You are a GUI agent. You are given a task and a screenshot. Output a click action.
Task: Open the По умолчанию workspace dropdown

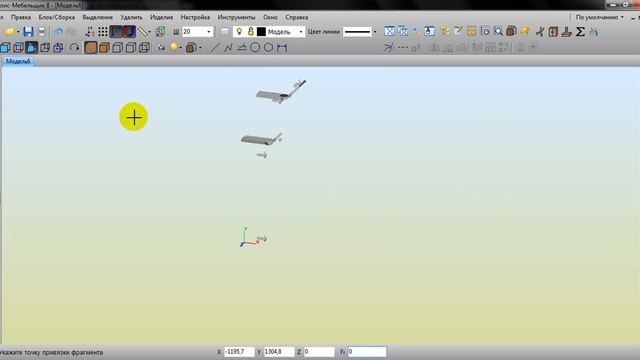[x=599, y=17]
